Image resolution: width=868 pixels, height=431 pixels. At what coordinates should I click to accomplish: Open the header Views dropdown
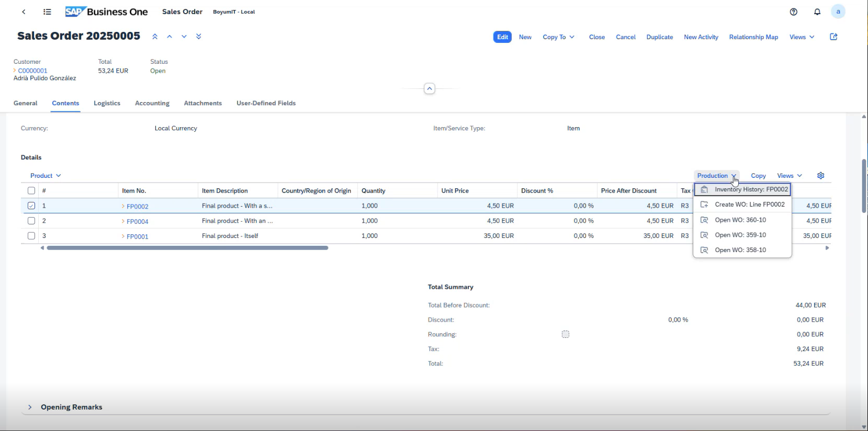(802, 37)
